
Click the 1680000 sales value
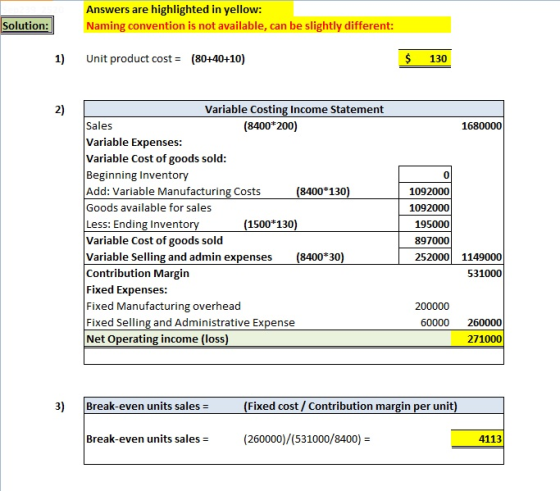click(481, 126)
